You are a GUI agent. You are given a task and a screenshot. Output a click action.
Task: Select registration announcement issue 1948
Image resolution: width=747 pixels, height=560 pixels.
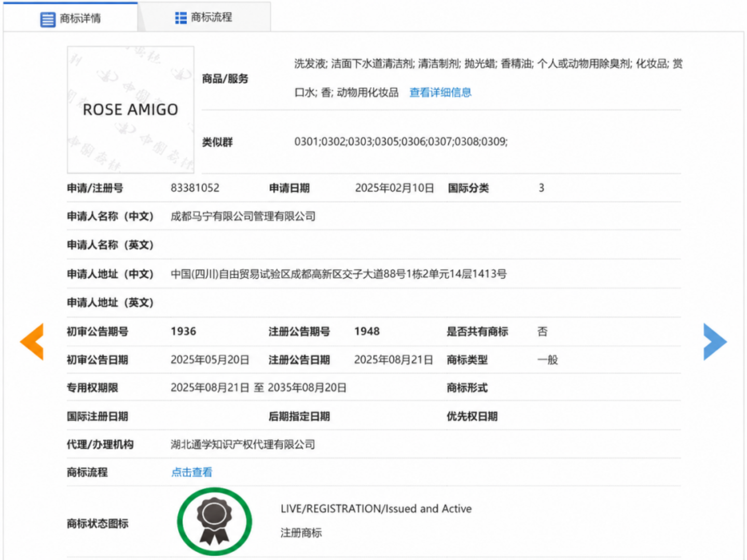click(367, 331)
